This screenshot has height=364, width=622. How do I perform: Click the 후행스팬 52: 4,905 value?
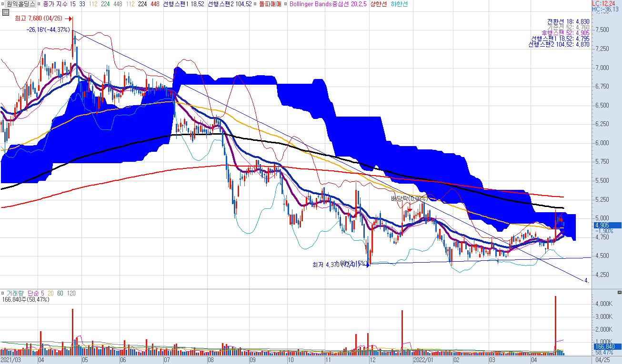(x=565, y=33)
